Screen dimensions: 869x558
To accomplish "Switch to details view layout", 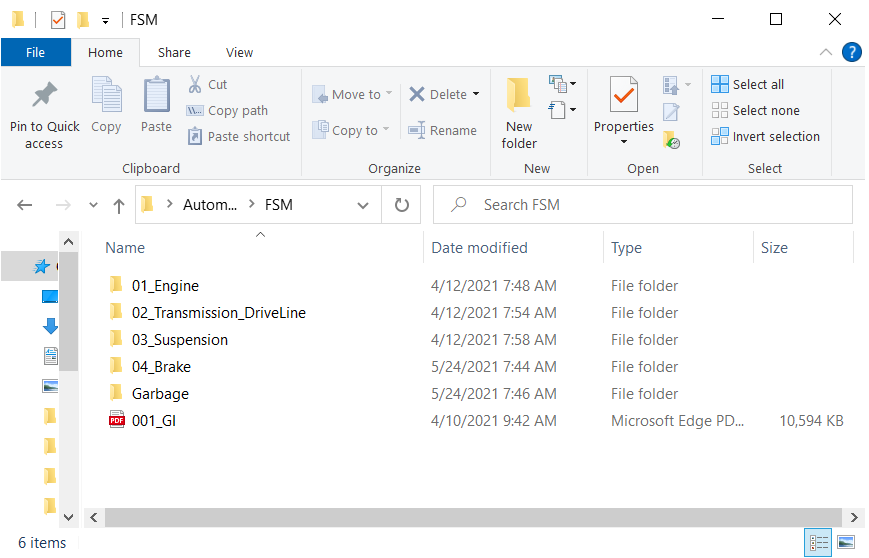I will 819,543.
